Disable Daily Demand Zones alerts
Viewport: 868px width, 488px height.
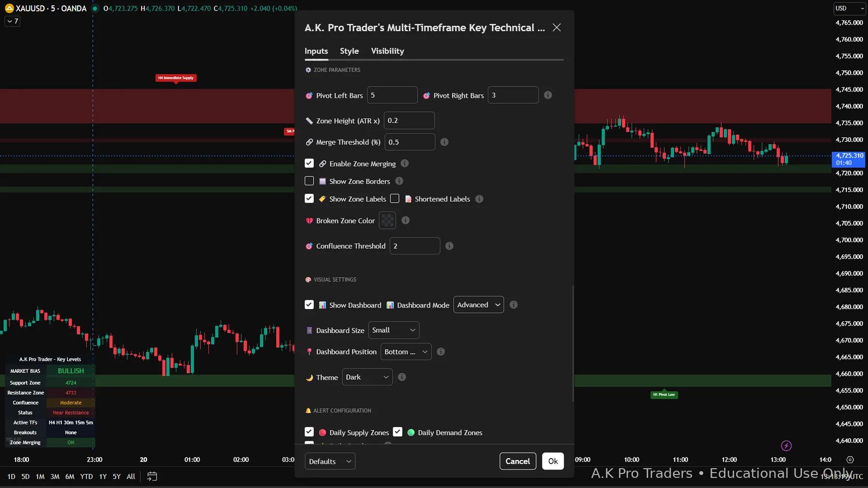[x=398, y=432]
